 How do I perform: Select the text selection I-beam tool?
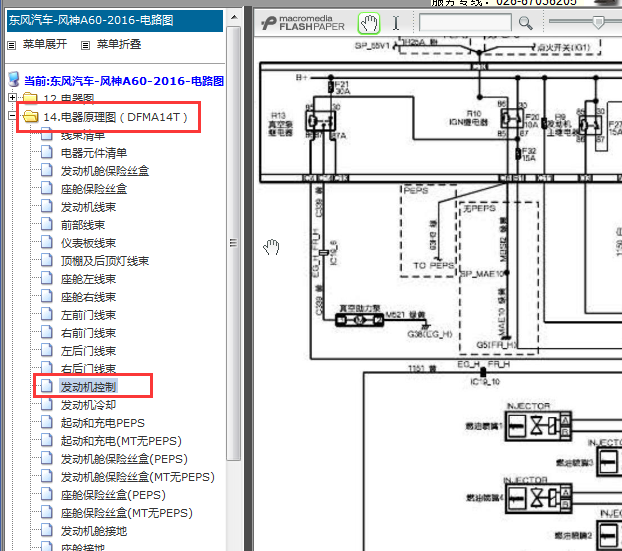pos(395,23)
